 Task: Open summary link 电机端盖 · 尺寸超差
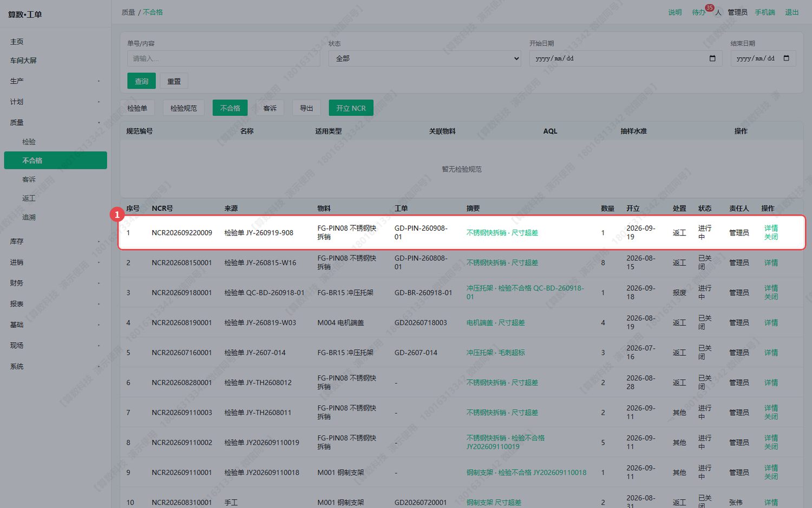pos(496,323)
